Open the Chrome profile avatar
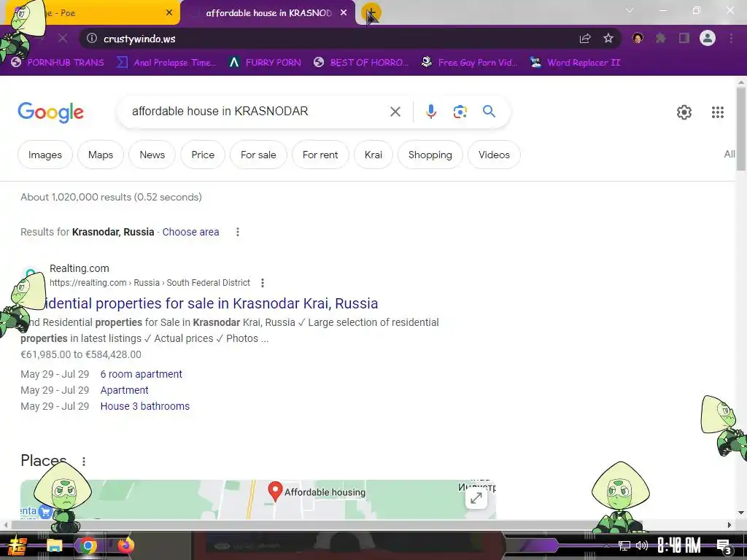Viewport: 747px width, 560px height. (x=708, y=38)
